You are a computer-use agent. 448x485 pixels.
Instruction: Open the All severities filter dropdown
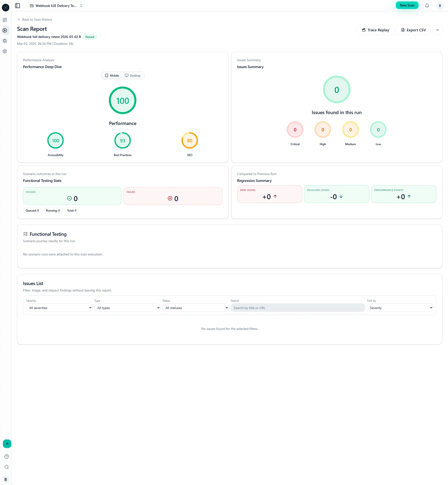pos(59,308)
